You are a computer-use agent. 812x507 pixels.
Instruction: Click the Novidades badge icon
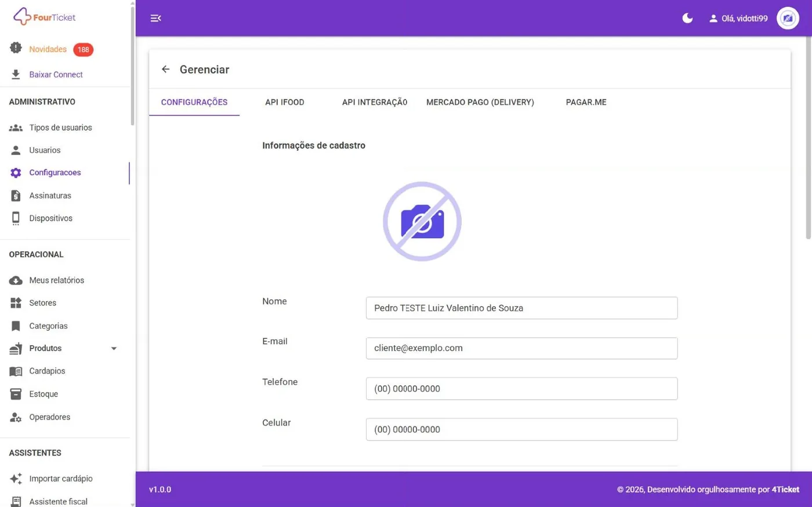pos(16,48)
